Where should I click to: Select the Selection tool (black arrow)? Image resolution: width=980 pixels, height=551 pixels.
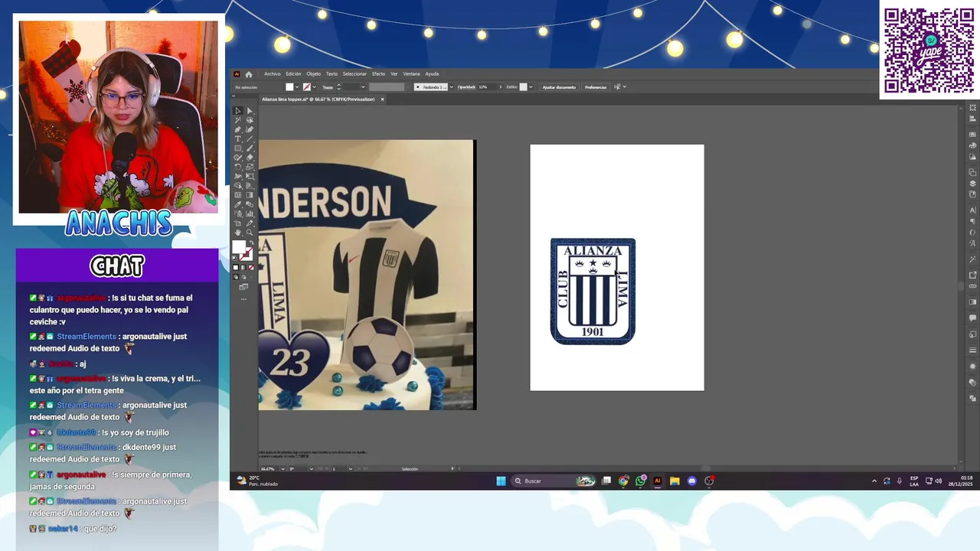(x=237, y=111)
